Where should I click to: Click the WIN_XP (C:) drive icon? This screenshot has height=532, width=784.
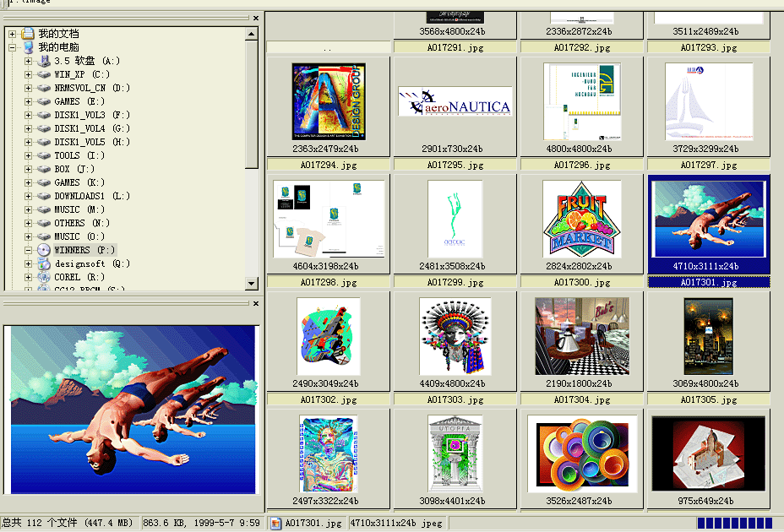44,74
